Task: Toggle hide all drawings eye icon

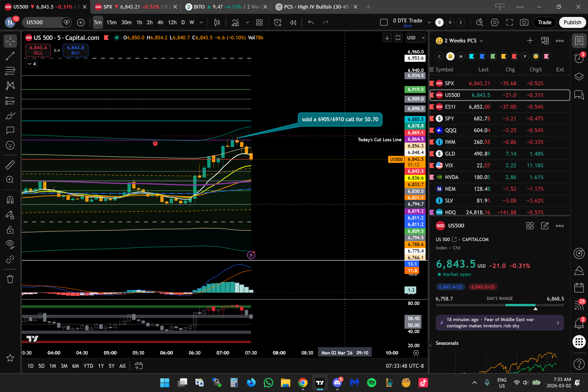Action: point(10,244)
